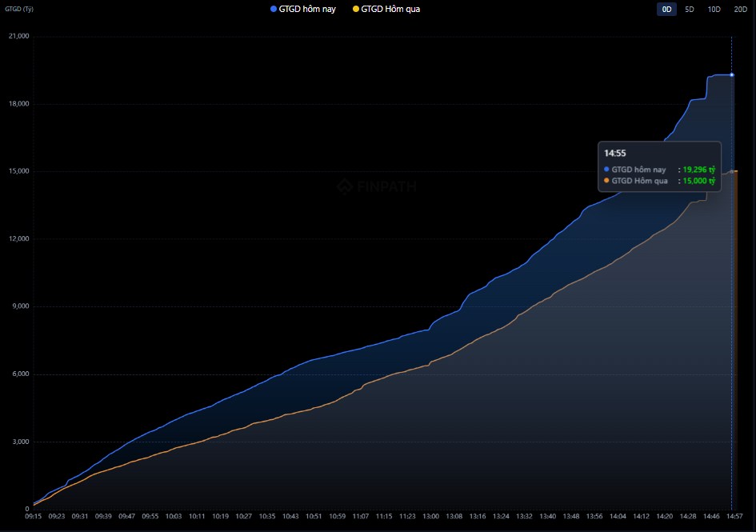Image resolution: width=756 pixels, height=532 pixels.
Task: Switch to the 5D time range
Action: pos(690,9)
